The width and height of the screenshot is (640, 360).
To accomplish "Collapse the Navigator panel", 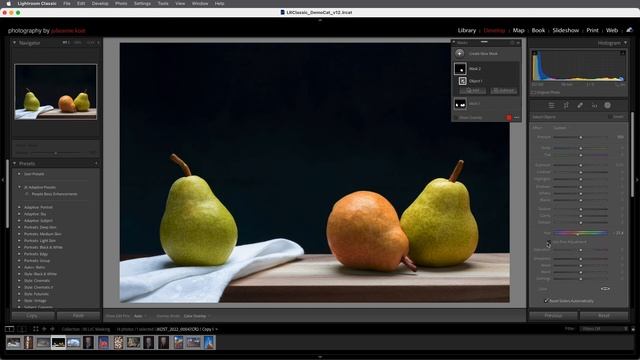I will pos(14,42).
